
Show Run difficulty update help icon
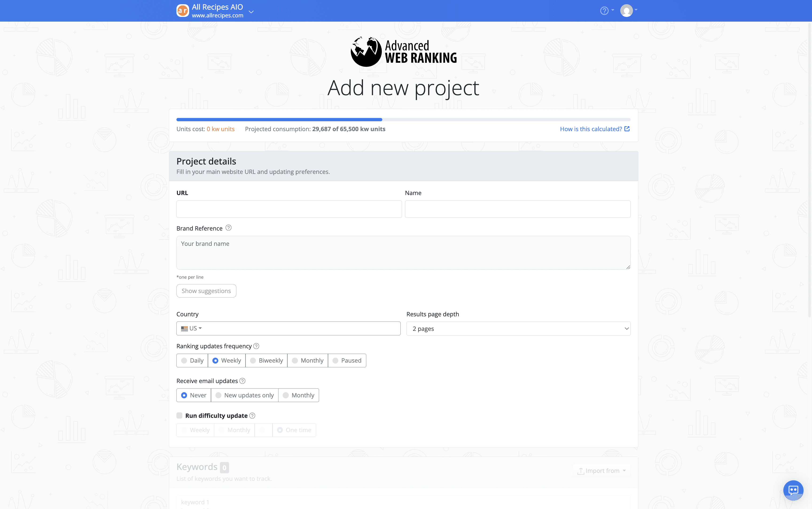tap(252, 415)
